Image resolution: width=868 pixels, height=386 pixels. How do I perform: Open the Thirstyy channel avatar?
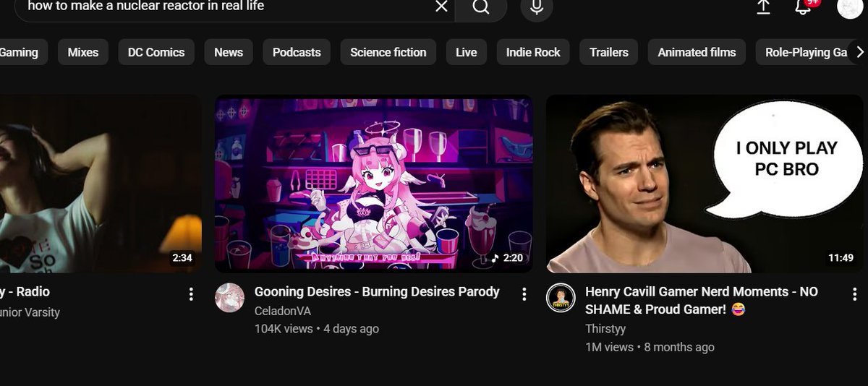[x=561, y=297]
